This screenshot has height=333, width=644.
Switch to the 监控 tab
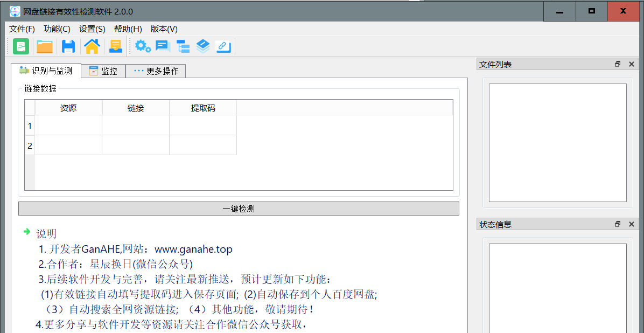(103, 71)
